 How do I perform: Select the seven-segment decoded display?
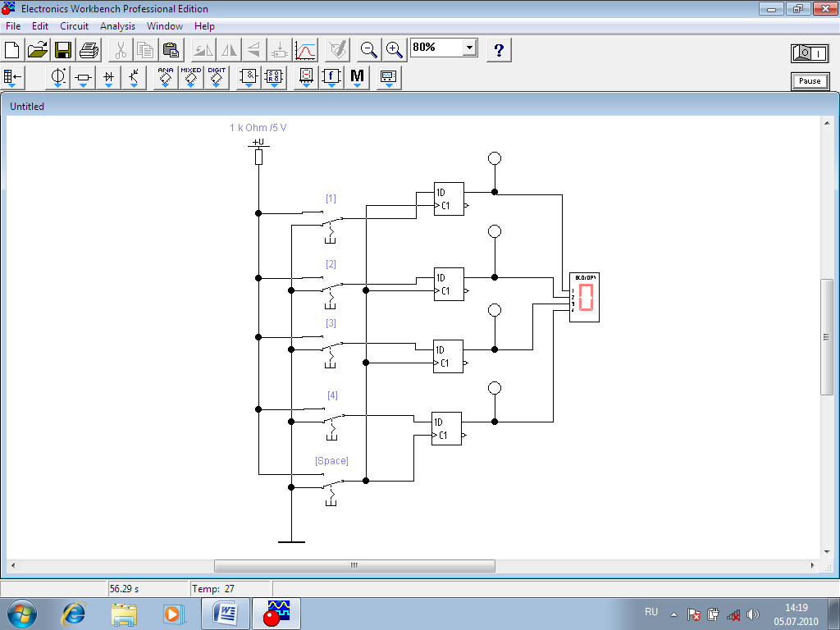coord(584,297)
